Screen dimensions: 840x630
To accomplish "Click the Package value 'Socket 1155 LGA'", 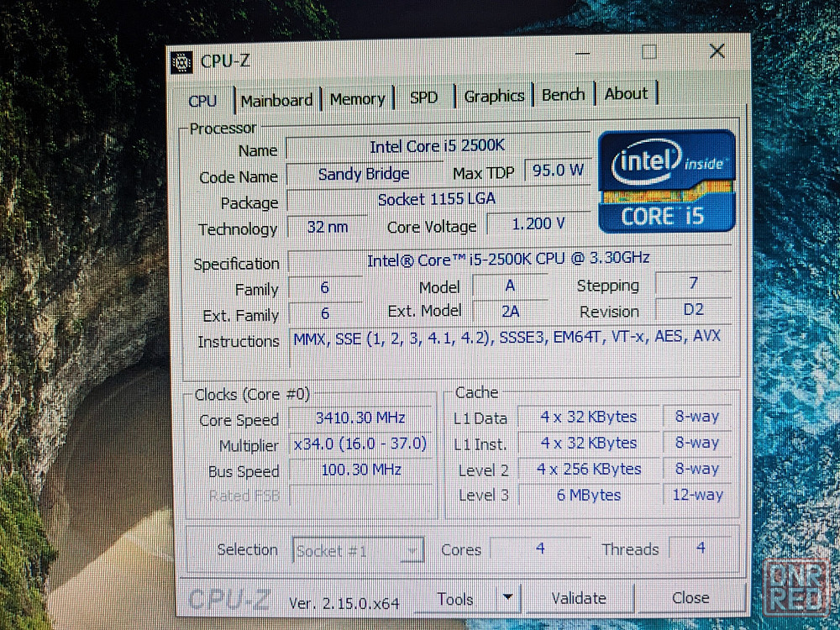I will coord(437,199).
